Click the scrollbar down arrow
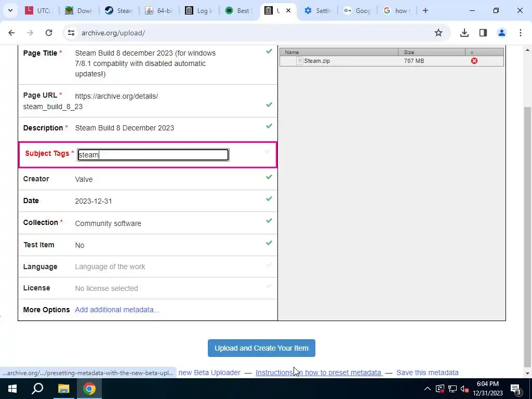This screenshot has width=532, height=399. (528, 374)
